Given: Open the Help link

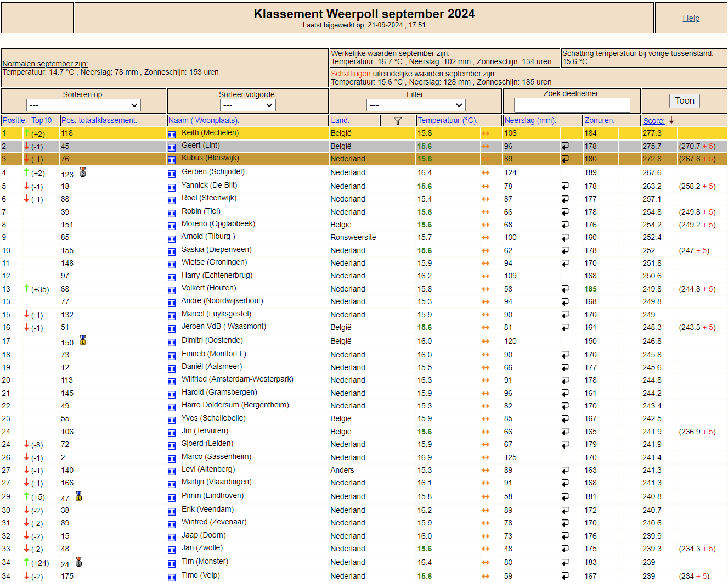Looking at the screenshot, I should tap(691, 18).
